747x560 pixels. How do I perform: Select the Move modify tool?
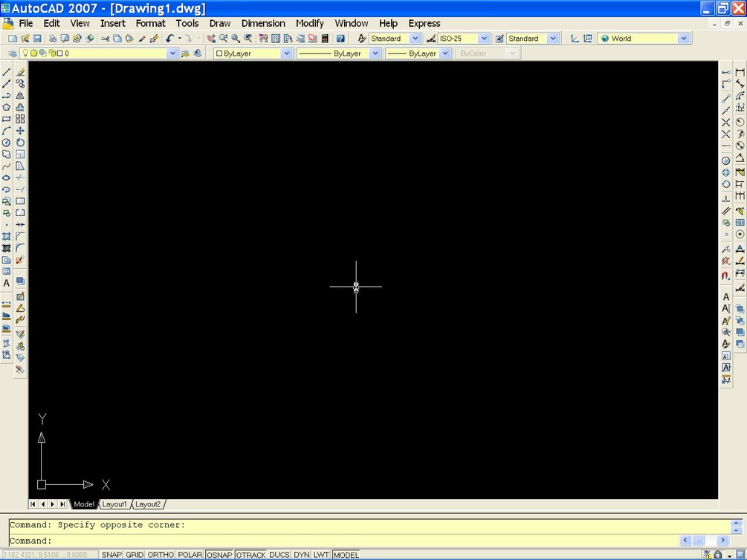click(x=20, y=131)
